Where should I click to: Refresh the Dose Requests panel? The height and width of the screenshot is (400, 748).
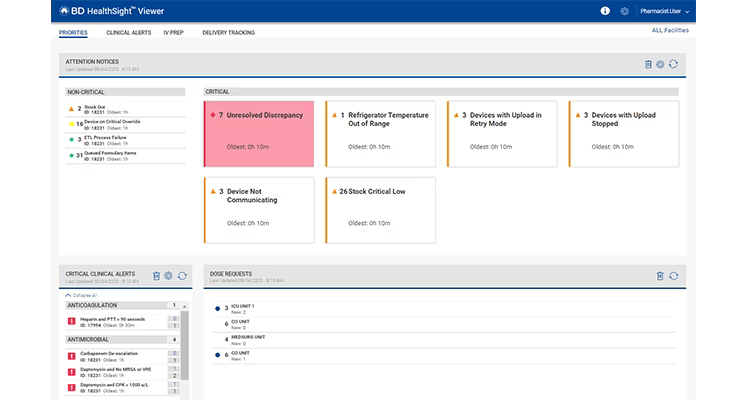click(x=673, y=275)
